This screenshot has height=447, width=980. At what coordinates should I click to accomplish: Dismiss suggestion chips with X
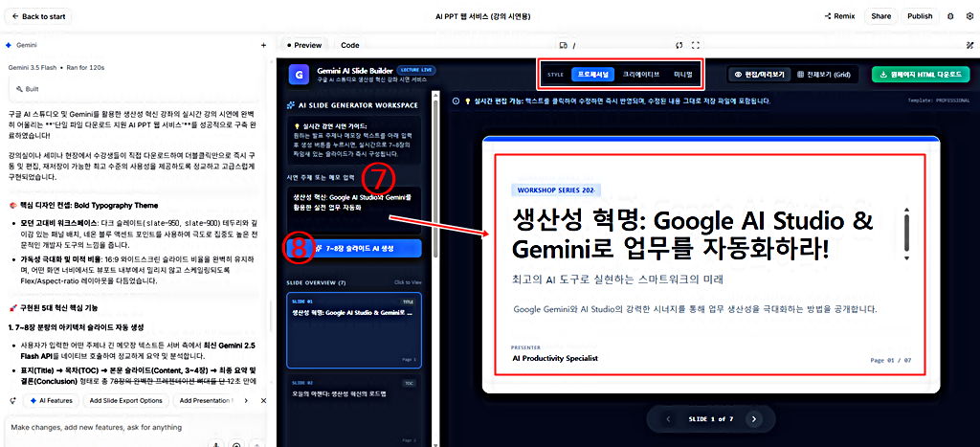[263, 400]
